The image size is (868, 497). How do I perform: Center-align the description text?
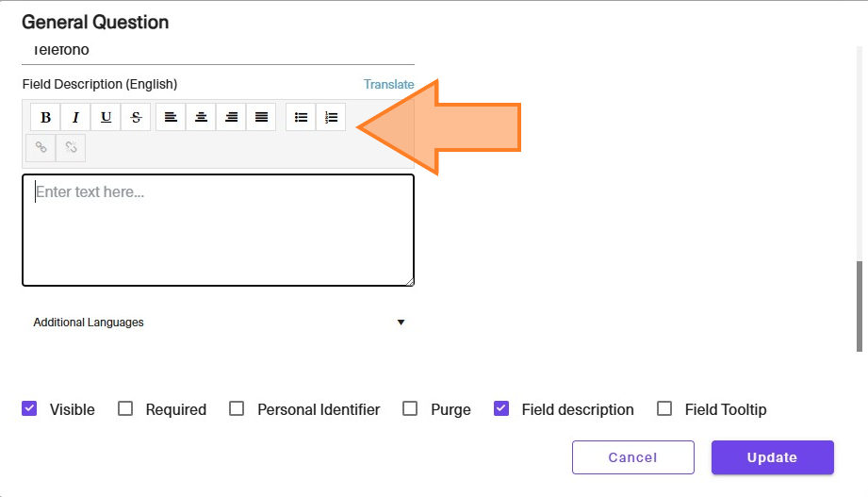201,117
